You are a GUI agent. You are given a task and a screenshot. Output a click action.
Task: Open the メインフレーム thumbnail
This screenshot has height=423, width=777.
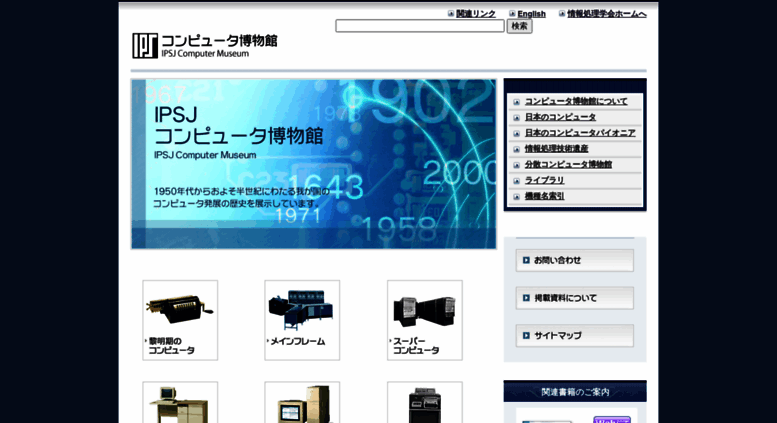302,320
